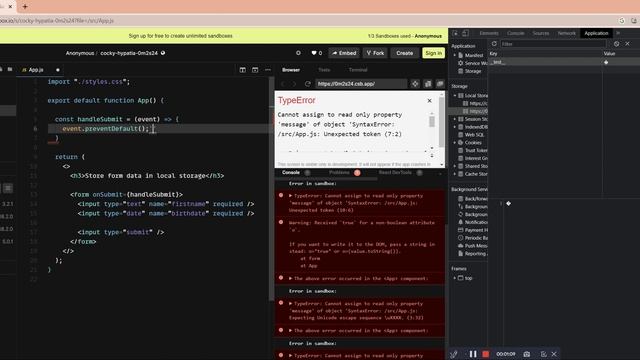Clear all storage entries icon
Screen dimensions: 640x360
coord(616,44)
